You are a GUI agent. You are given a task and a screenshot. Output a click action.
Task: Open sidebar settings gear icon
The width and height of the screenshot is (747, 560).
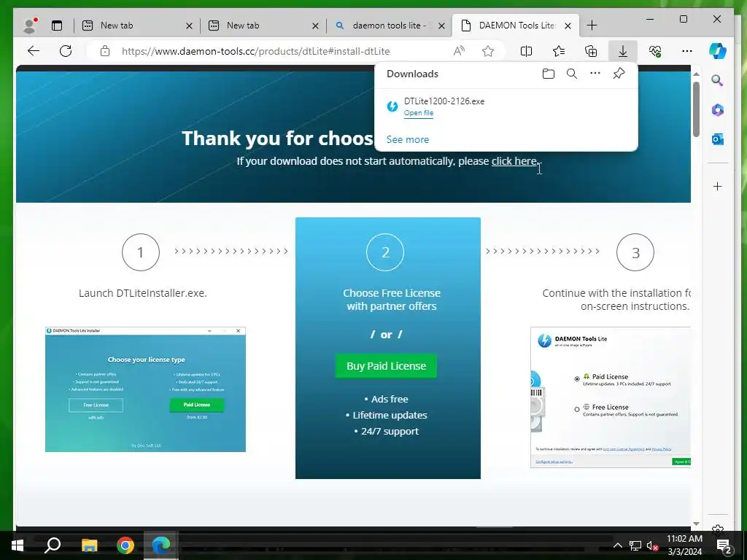(718, 529)
